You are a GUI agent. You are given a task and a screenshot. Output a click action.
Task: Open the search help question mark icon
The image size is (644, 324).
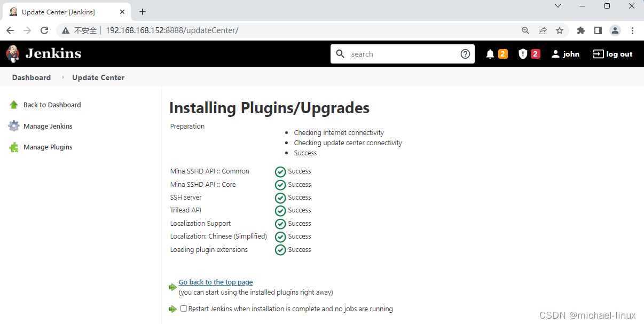[465, 54]
